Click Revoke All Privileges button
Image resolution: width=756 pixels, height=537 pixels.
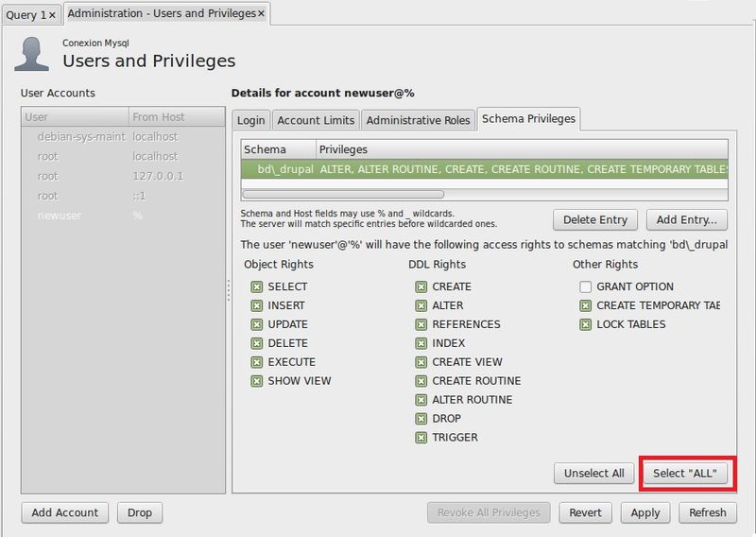pyautogui.click(x=489, y=512)
